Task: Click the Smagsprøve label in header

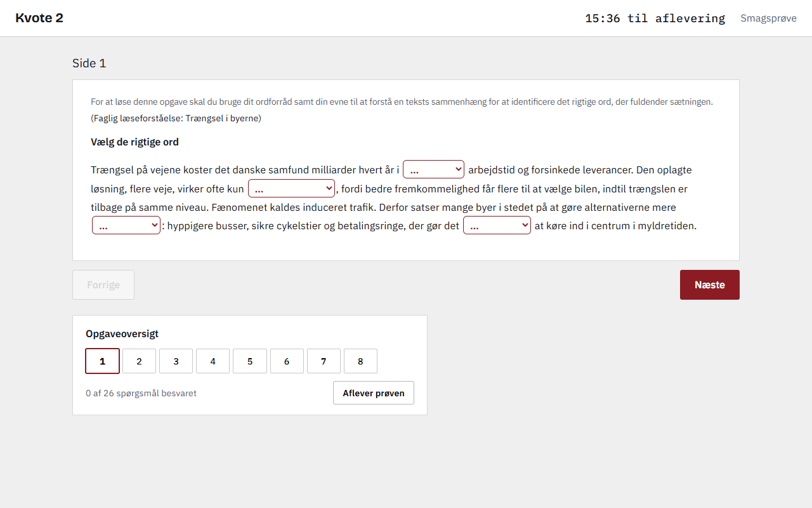Action: [x=768, y=18]
